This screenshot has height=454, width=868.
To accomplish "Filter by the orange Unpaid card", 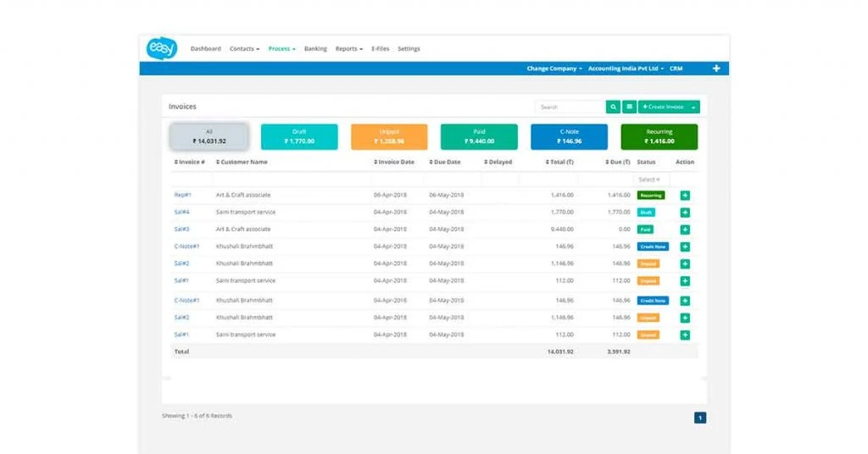I will [389, 136].
